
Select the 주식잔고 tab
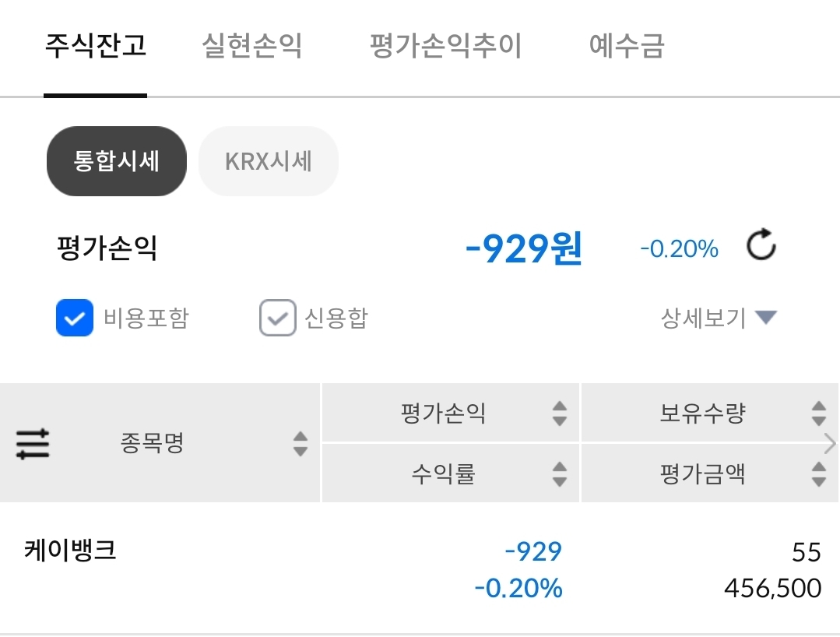[95, 47]
